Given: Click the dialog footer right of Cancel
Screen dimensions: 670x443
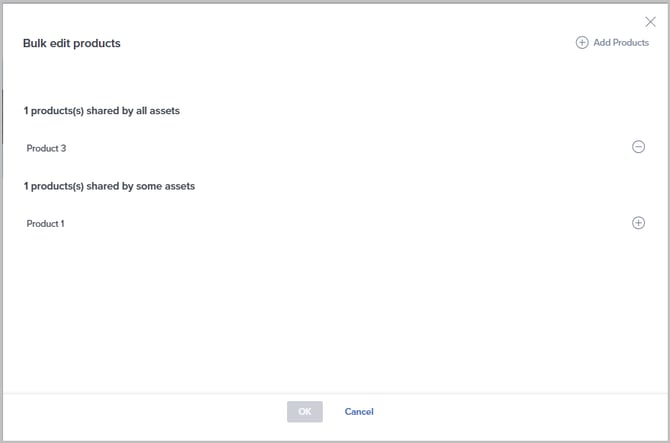Looking at the screenshot, I should [520, 411].
